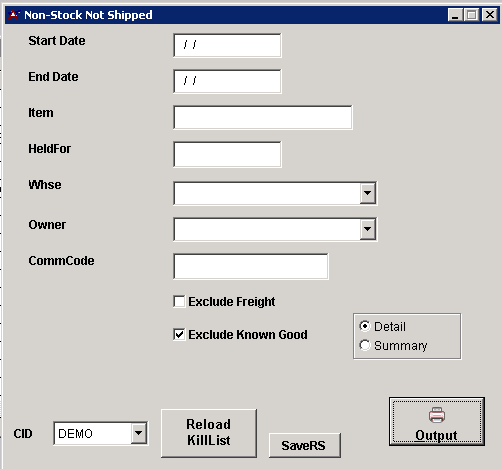502x469 pixels.
Task: Click into the Item text box
Action: tap(263, 117)
